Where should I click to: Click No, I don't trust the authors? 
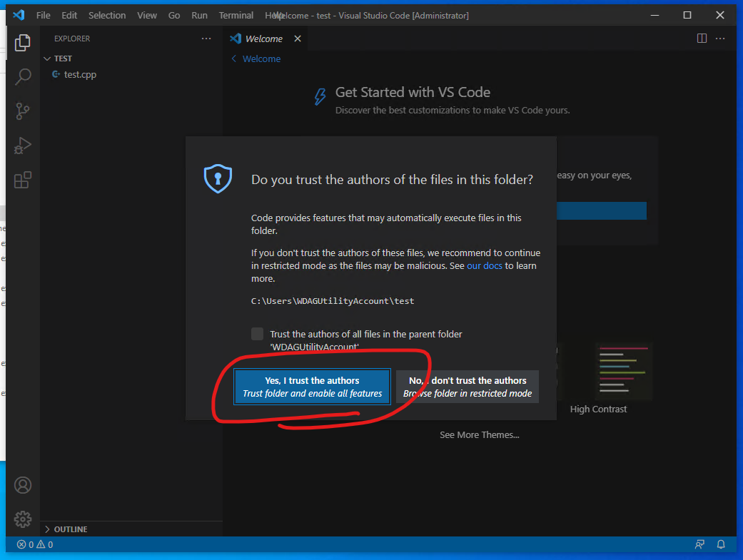(x=467, y=387)
